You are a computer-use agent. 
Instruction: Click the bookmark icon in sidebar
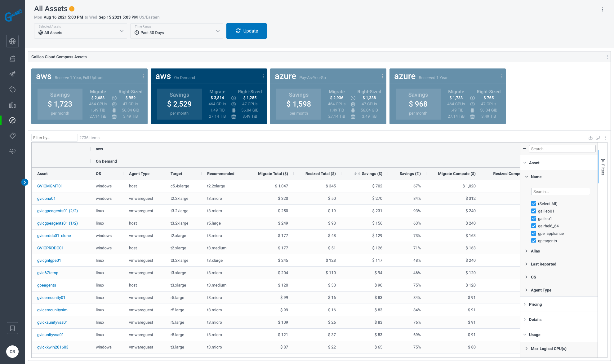click(12, 328)
